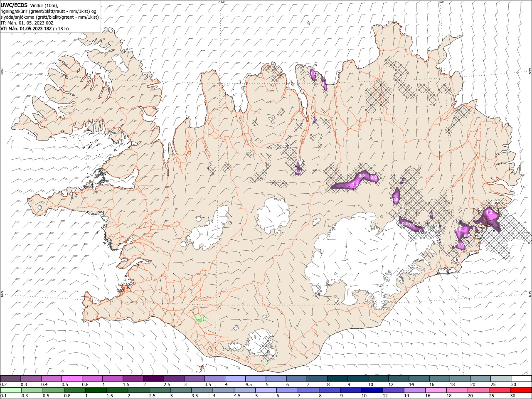
Task: Click the '20W' longitude label at the top edge
Action: point(221,2)
